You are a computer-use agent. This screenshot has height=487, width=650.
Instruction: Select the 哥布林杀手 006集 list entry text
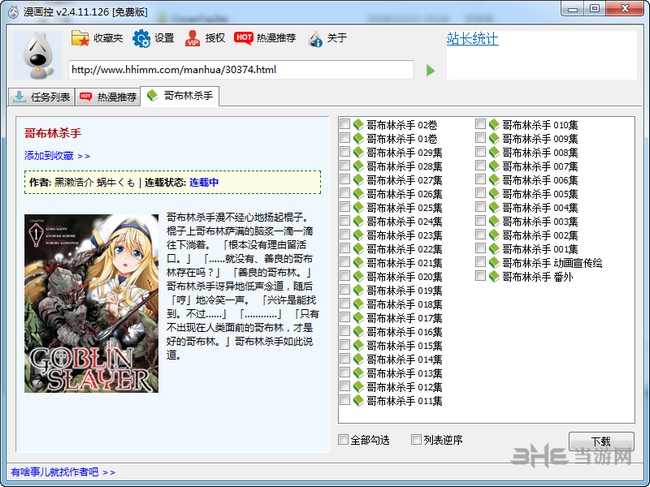pos(540,180)
